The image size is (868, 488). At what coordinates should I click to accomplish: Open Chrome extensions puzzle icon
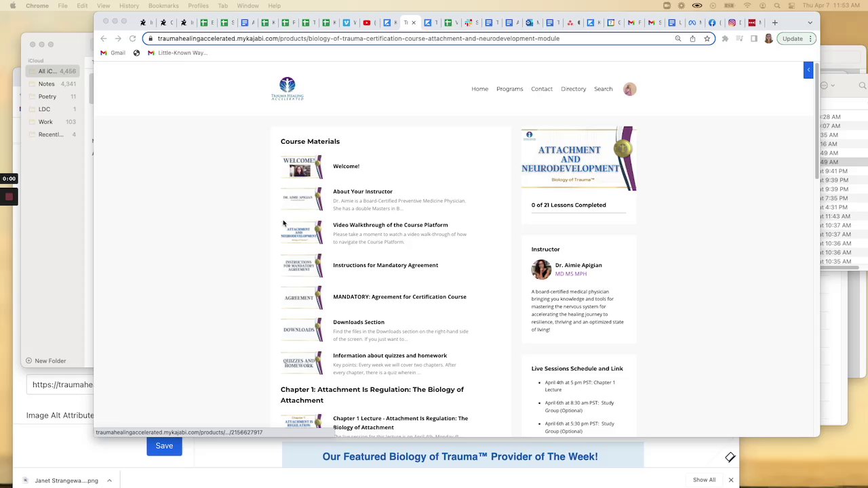tap(725, 39)
